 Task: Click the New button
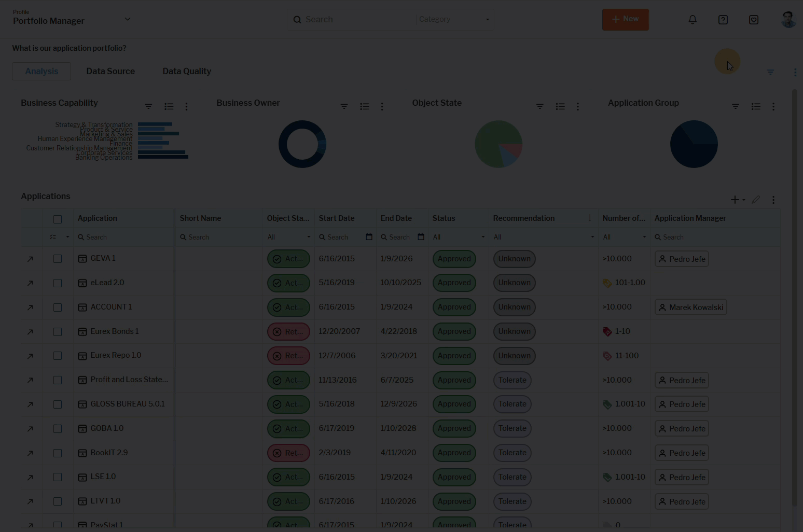(x=625, y=20)
